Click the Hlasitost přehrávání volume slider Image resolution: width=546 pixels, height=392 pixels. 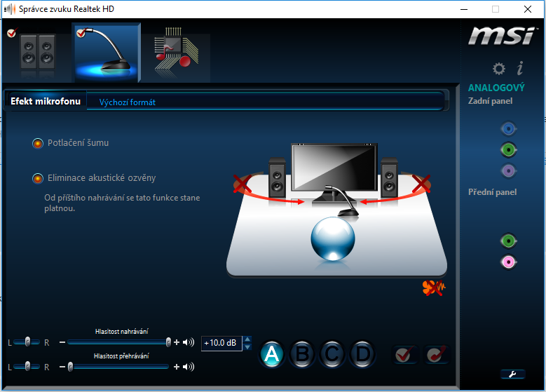tap(118, 367)
